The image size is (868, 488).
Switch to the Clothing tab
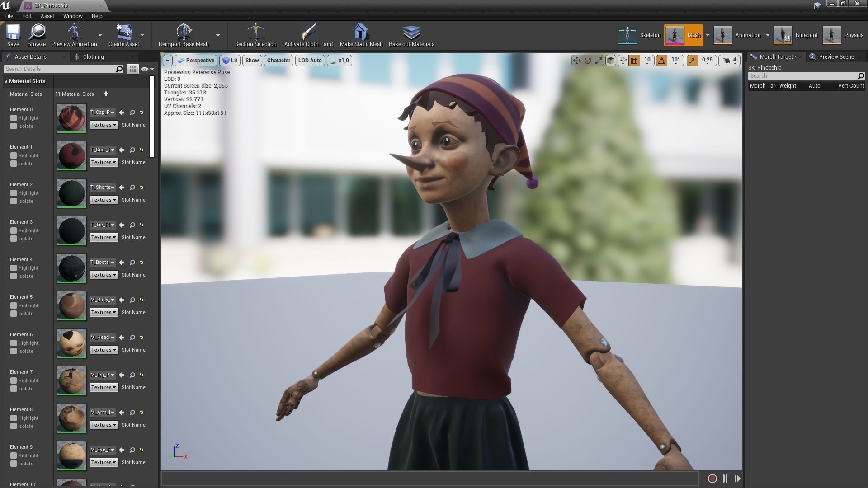click(x=93, y=57)
